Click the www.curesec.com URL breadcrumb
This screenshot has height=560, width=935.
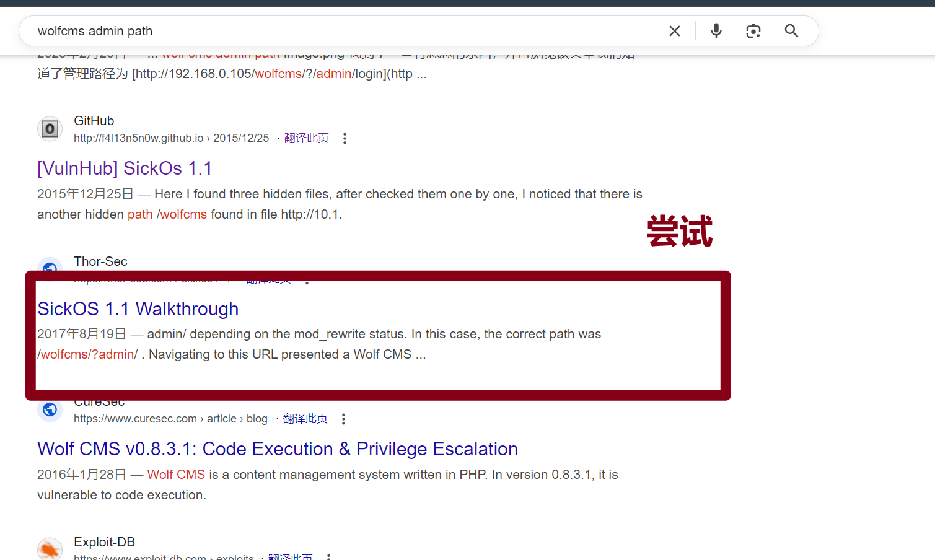pos(135,419)
